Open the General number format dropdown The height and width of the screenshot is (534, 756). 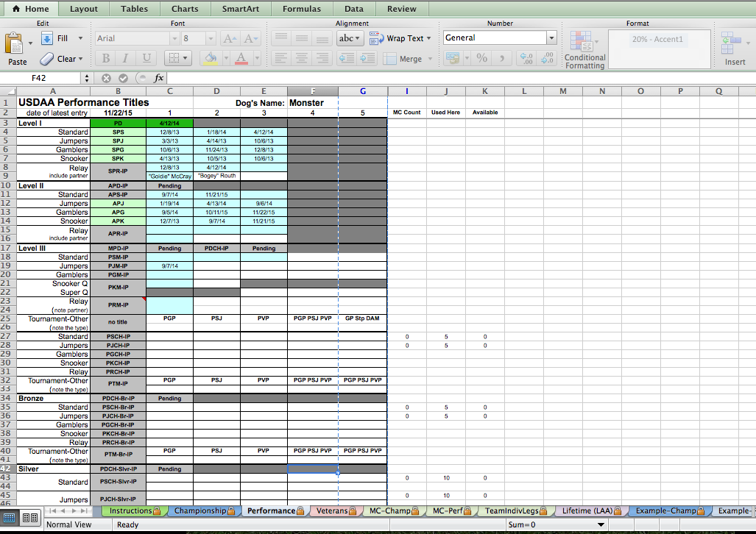click(551, 38)
